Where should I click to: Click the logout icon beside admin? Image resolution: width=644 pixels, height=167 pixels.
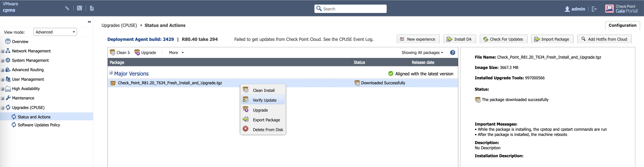(594, 9)
